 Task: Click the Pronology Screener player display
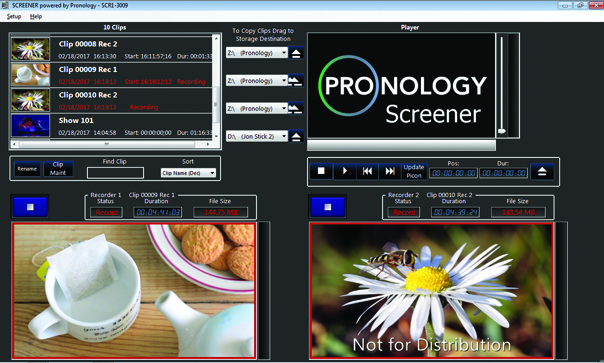[401, 85]
